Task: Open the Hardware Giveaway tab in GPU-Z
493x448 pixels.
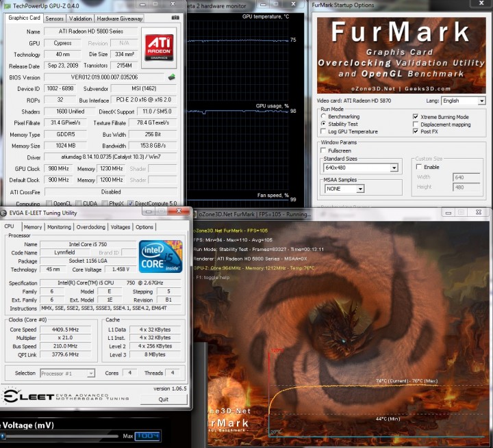Action: 119,18
